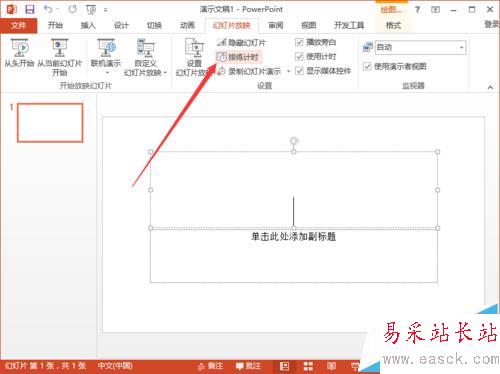Click the start-from-beginning slideshow quick icon

pyautogui.click(x=91, y=10)
